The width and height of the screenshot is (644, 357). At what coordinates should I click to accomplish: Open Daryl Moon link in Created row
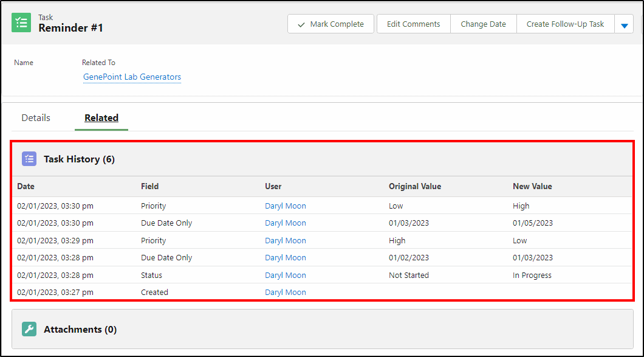point(286,293)
